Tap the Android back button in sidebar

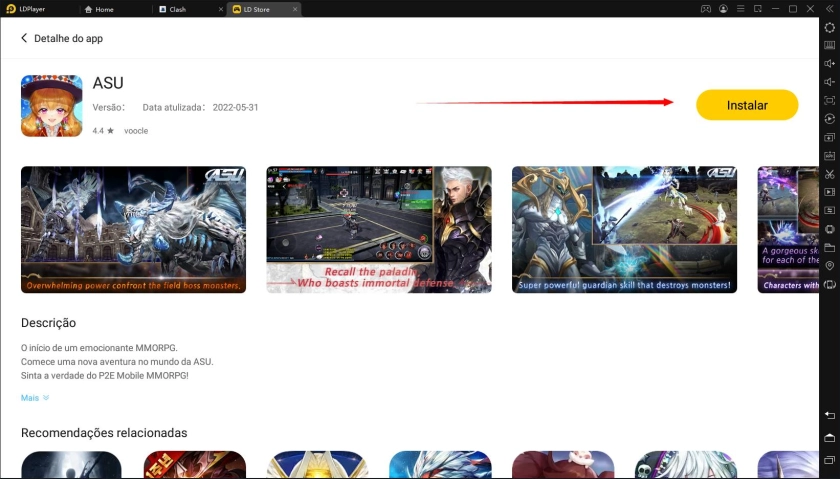coord(829,415)
